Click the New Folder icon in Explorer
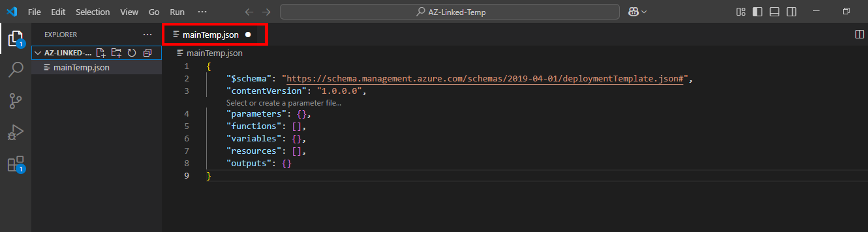The width and height of the screenshot is (868, 232). tap(116, 53)
